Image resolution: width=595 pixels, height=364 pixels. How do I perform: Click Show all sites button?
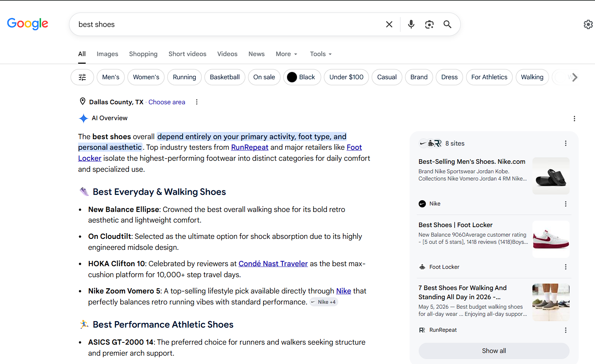pos(494,351)
